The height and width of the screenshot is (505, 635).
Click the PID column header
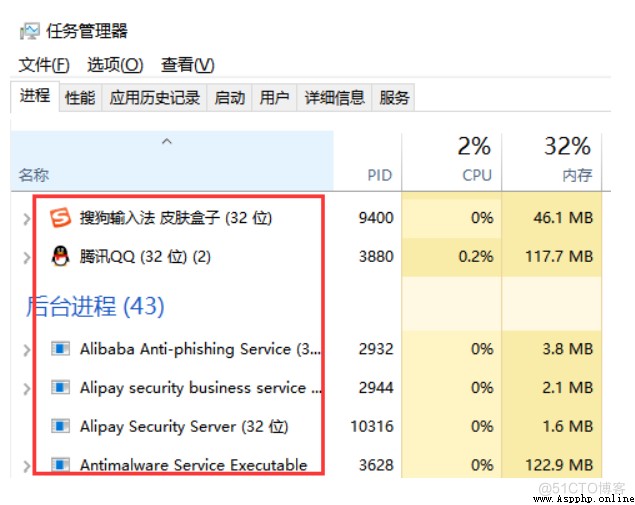pos(367,161)
